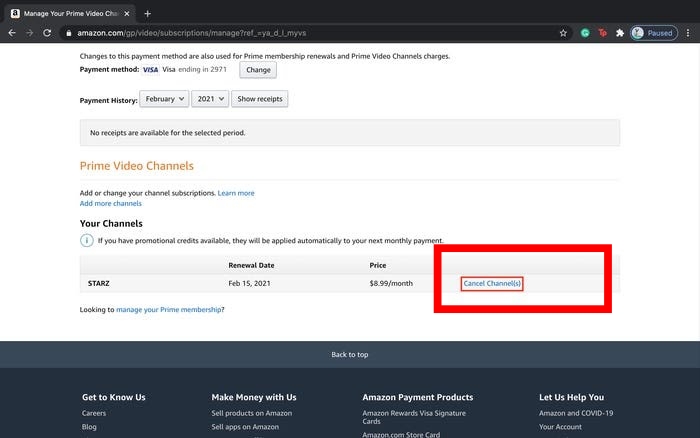This screenshot has height=438, width=700.
Task: Click the Renewal Date column header
Action: tap(251, 265)
